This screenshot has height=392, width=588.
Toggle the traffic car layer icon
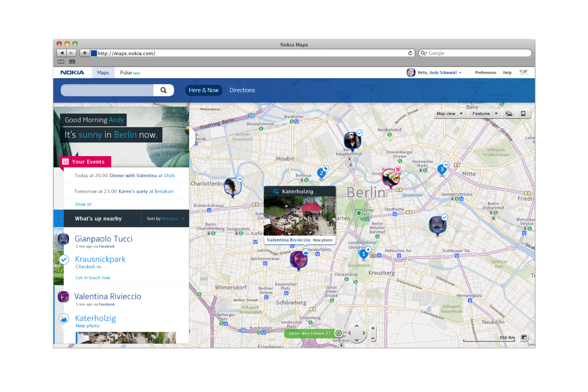(509, 114)
